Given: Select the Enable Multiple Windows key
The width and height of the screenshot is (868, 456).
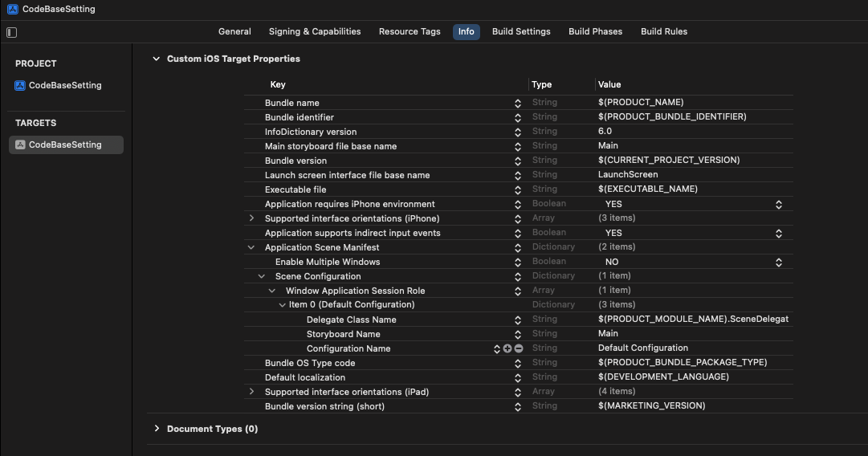Looking at the screenshot, I should click(328, 262).
